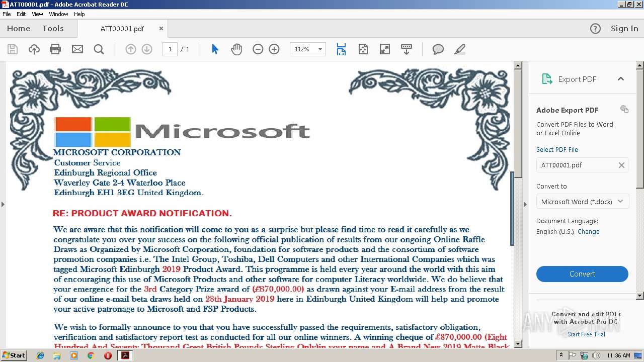
Task: Add a comment sticky note
Action: (438, 49)
